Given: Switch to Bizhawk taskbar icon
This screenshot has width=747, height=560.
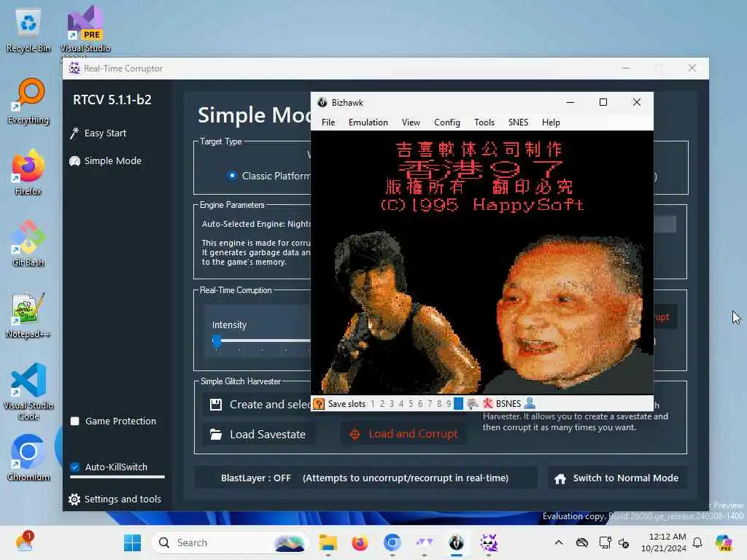Looking at the screenshot, I should (457, 542).
